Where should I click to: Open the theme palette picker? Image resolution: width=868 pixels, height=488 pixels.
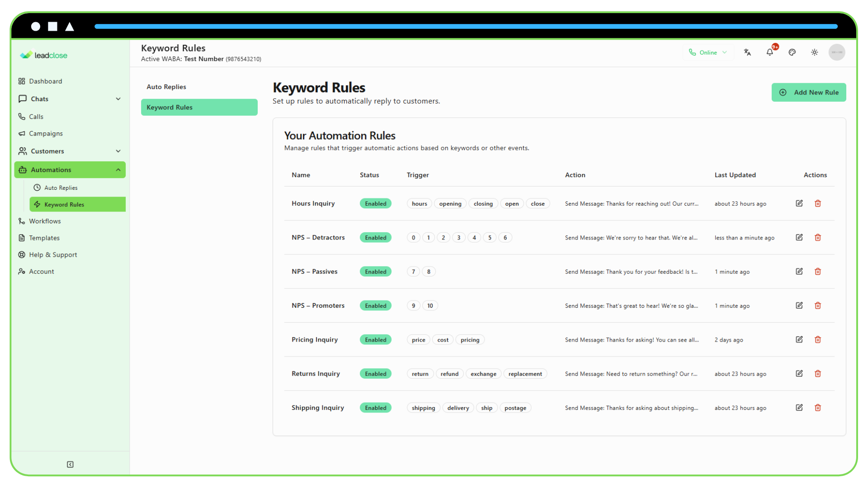click(x=792, y=52)
